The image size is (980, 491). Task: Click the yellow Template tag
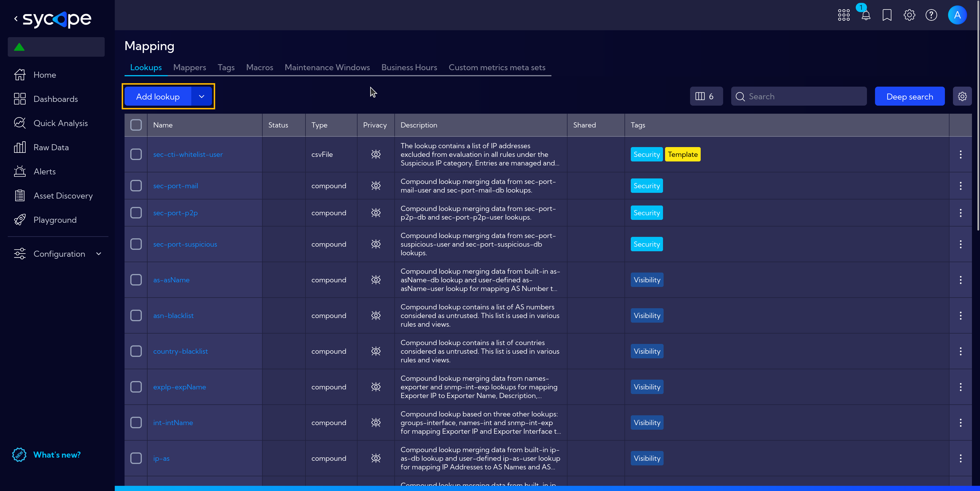point(683,154)
